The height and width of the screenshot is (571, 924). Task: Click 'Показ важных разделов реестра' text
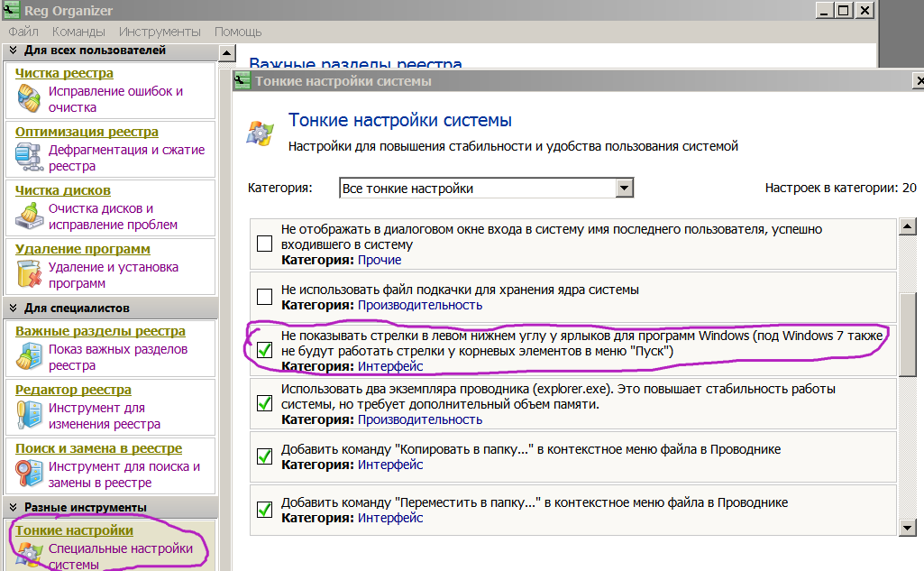point(118,357)
